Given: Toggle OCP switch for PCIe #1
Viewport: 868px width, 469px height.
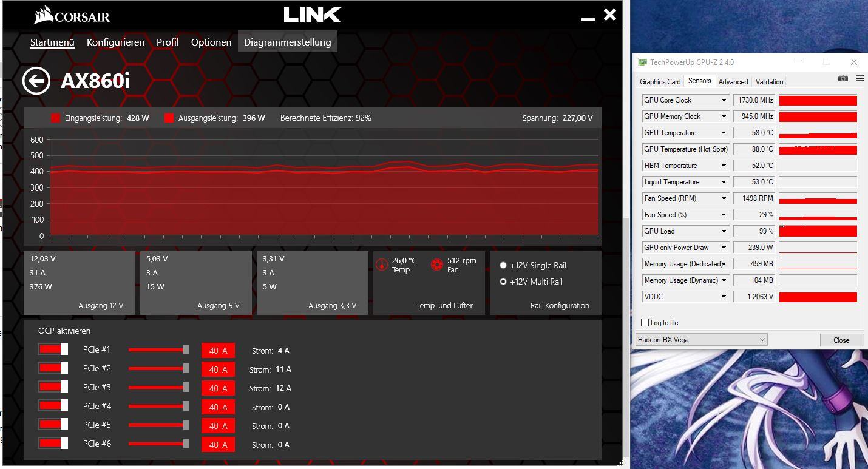Looking at the screenshot, I should [x=53, y=349].
